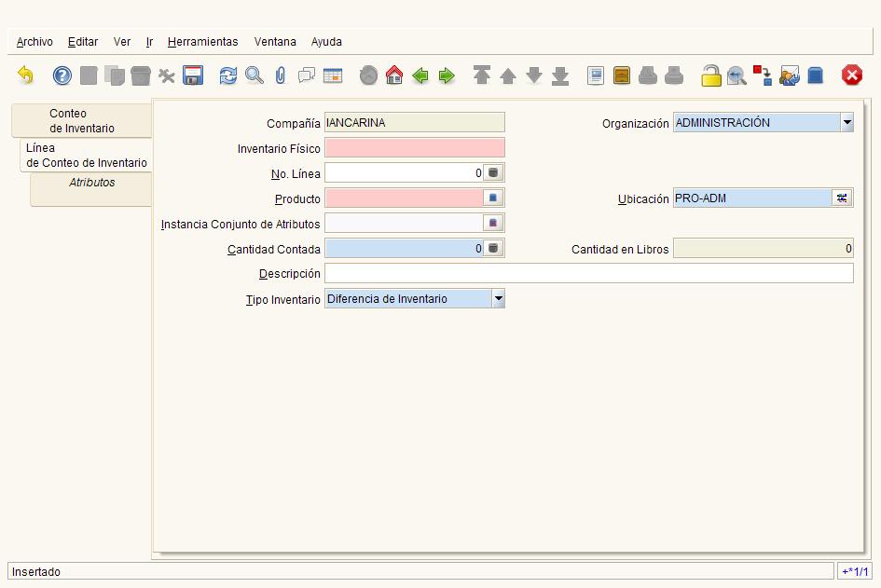This screenshot has width=881, height=588.
Task: Save the record with the floppy disk icon
Action: 193,75
